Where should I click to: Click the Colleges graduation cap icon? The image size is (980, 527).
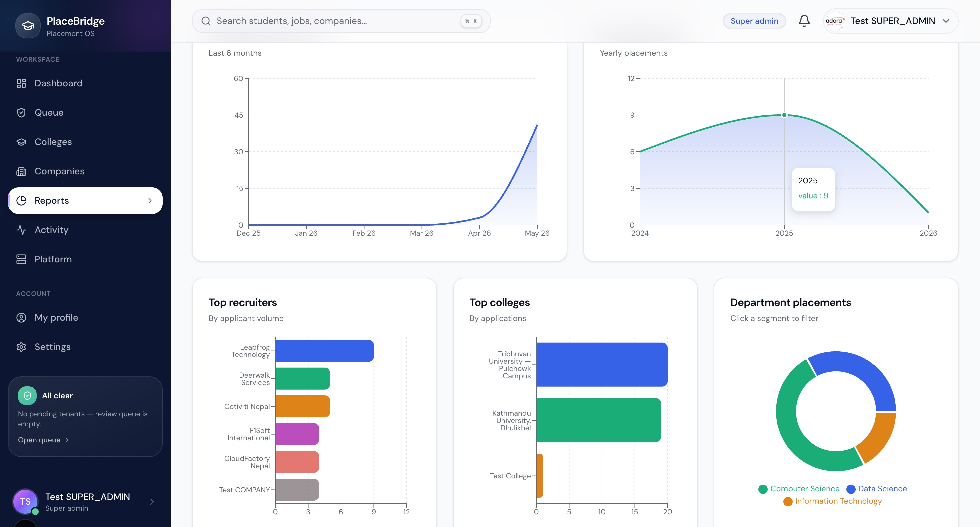tap(21, 142)
